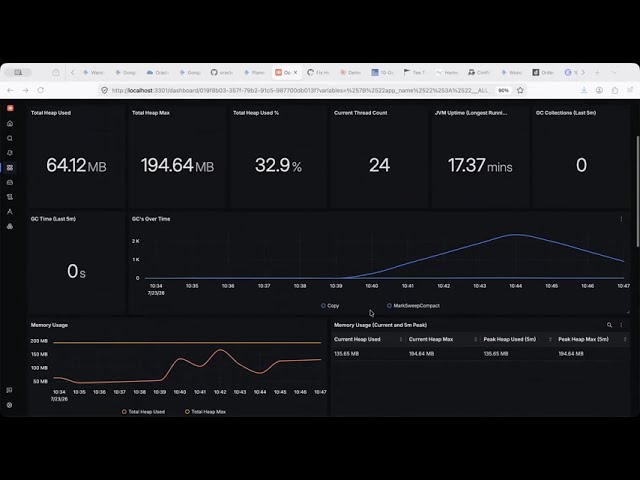Click the 90% zoom indicator in address bar
Image resolution: width=640 pixels, height=480 pixels.
click(503, 90)
